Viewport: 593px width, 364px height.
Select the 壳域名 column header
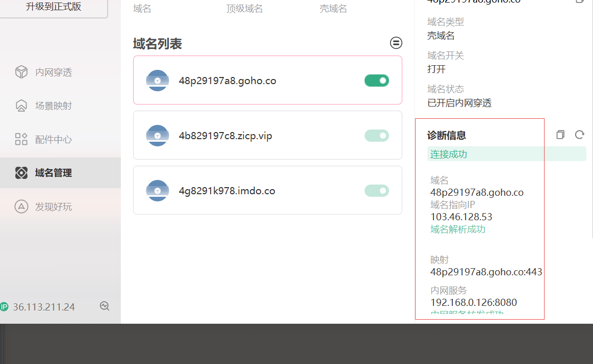point(333,8)
